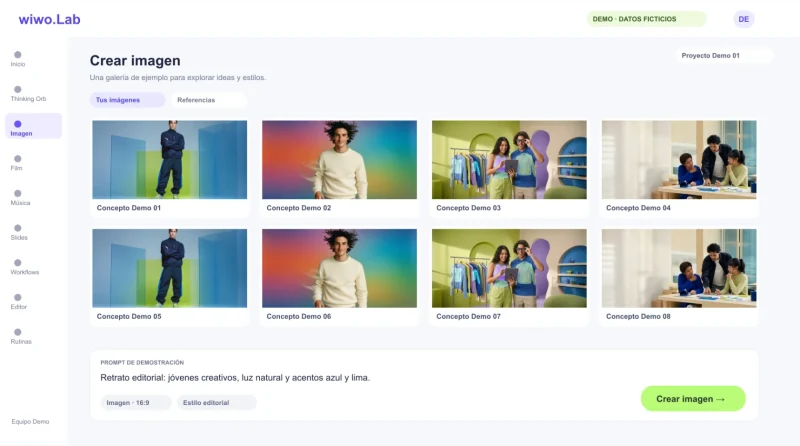Click the wiwo.Lab logo
This screenshot has width=800, height=446.
tap(49, 19)
